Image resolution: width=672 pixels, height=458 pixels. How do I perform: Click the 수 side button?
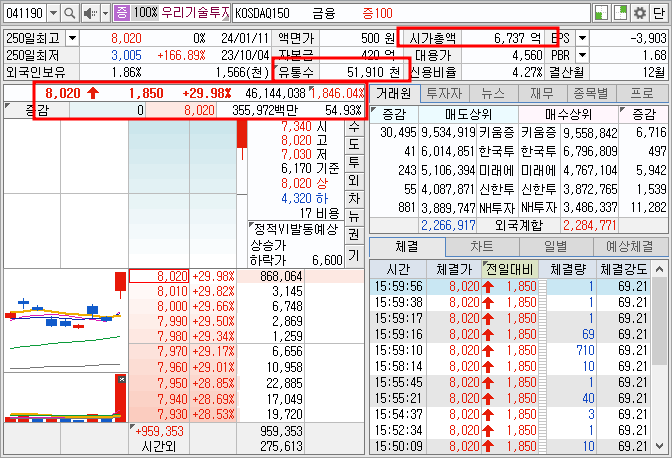[354, 127]
